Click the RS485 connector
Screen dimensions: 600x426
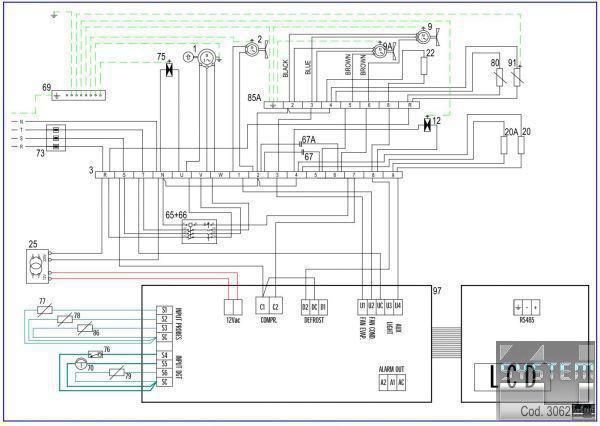pyautogui.click(x=525, y=307)
